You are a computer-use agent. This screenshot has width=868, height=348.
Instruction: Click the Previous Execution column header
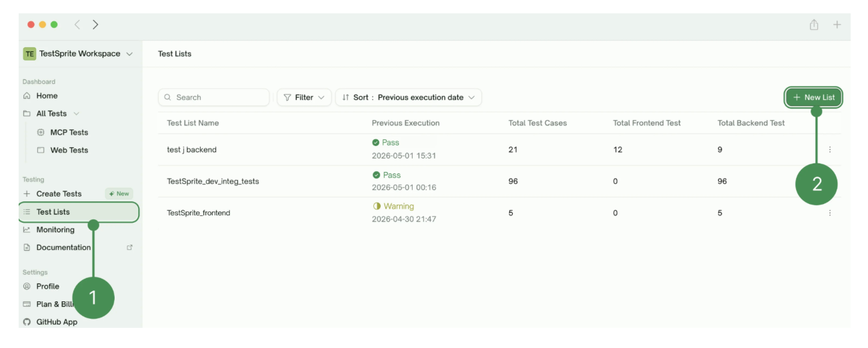coord(405,123)
